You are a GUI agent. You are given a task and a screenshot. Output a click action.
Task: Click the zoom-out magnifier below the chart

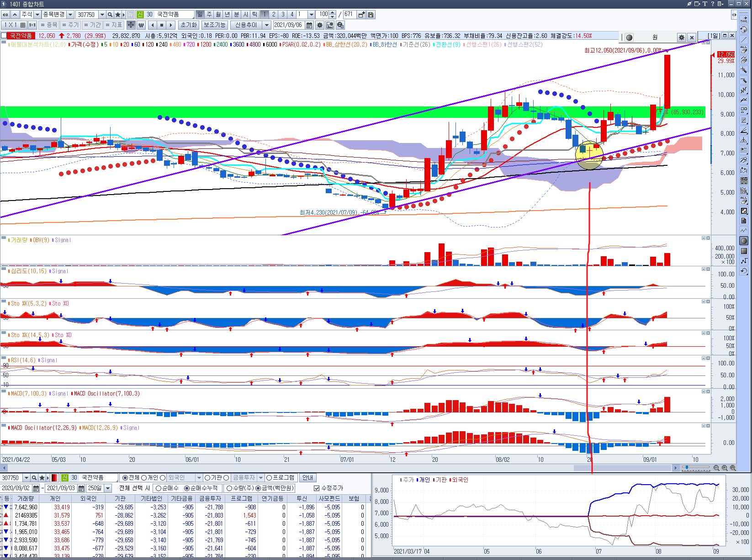[716, 468]
